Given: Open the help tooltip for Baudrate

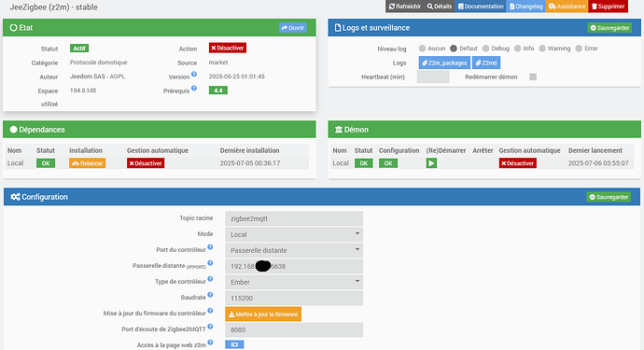Looking at the screenshot, I should [210, 295].
